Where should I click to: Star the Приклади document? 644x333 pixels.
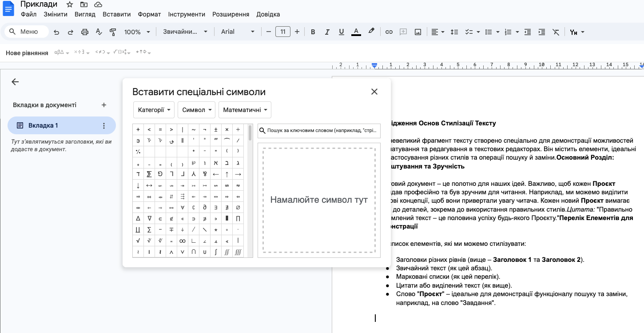coord(70,4)
